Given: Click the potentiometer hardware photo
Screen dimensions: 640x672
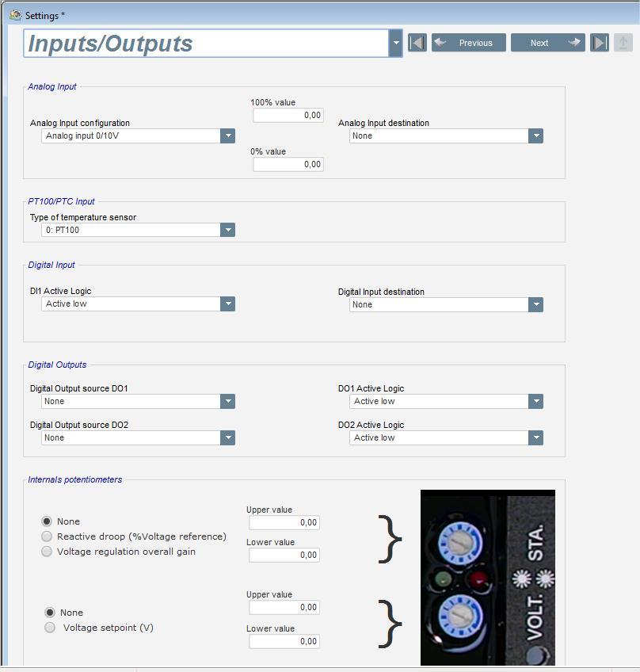Looking at the screenshot, I should [x=488, y=577].
